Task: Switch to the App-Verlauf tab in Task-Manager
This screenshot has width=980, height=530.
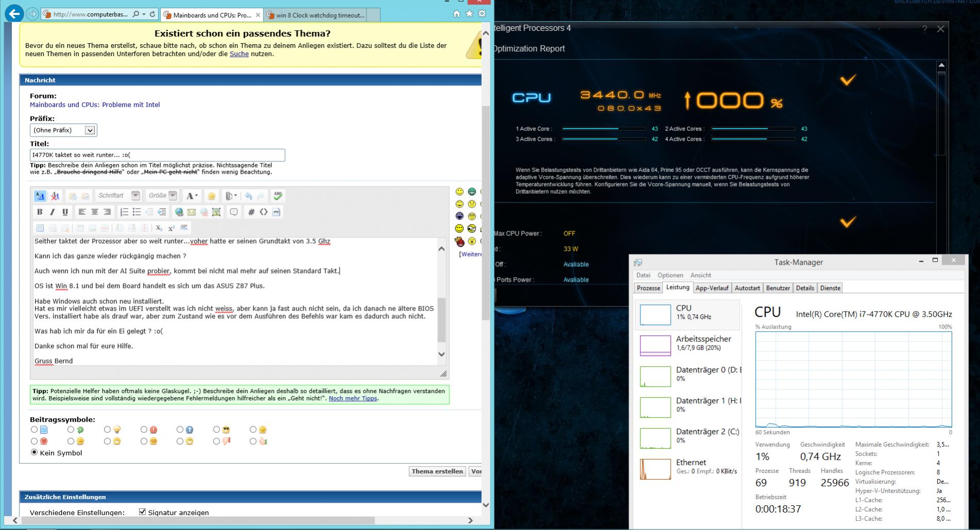Action: pyautogui.click(x=712, y=288)
